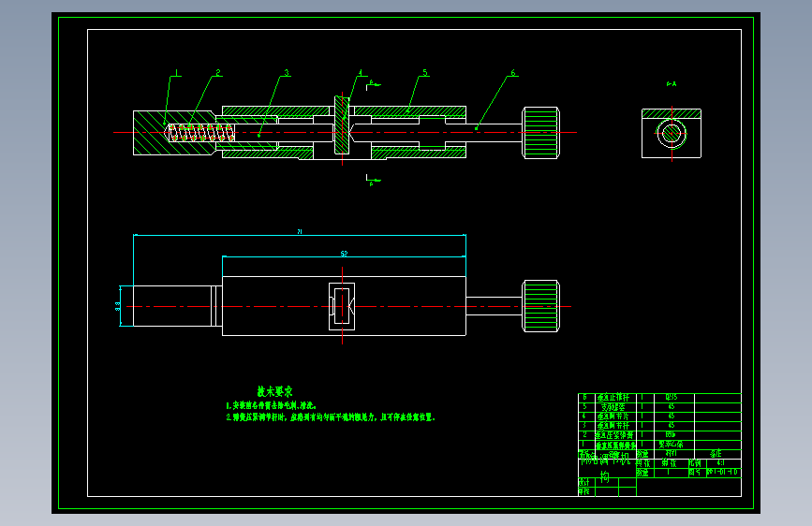Screen dimensions: 812x526
Task: Click the part name in parts list row 5
Action: [613, 407]
